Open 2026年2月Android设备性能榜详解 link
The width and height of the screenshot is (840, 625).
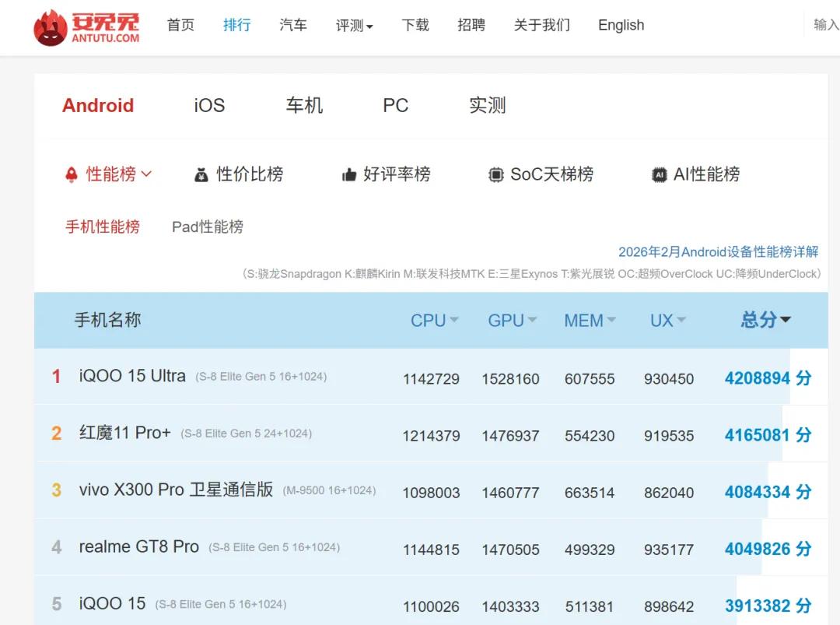[718, 252]
